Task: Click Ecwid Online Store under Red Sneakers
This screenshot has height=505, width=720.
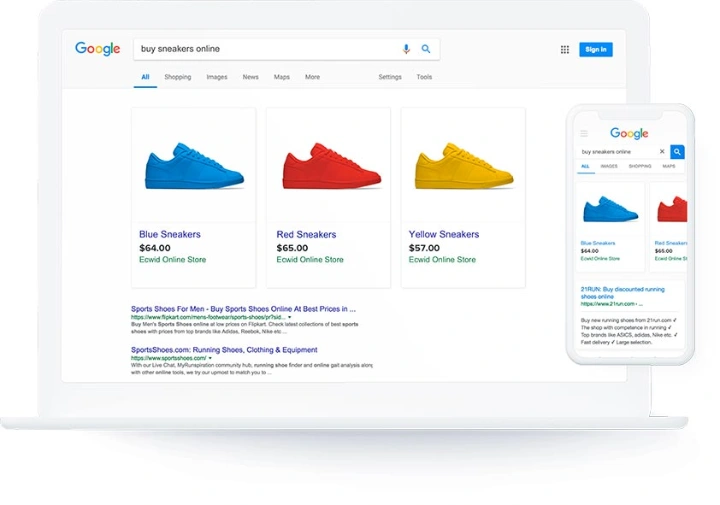Action: click(x=310, y=259)
